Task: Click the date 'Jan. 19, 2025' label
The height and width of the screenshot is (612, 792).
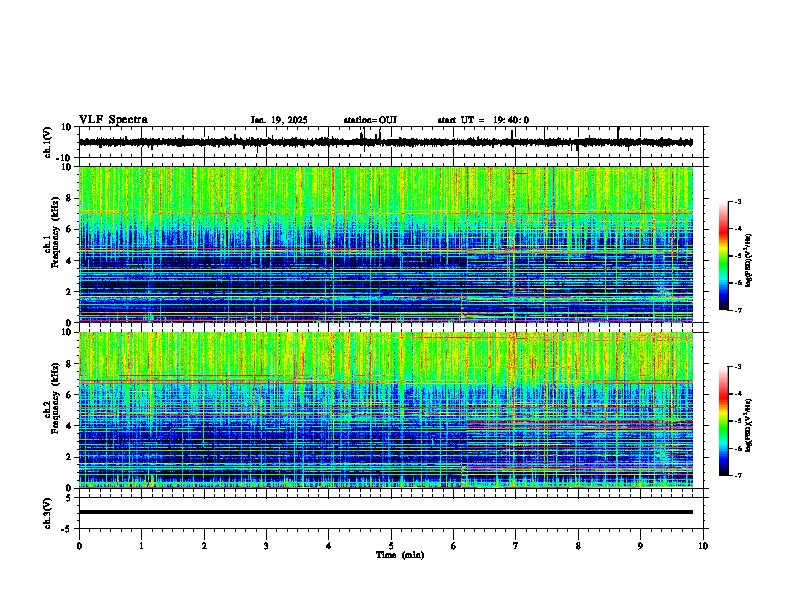Action: (x=279, y=120)
